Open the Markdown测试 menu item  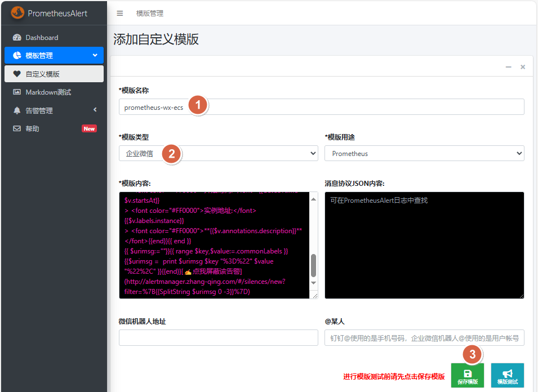point(54,92)
